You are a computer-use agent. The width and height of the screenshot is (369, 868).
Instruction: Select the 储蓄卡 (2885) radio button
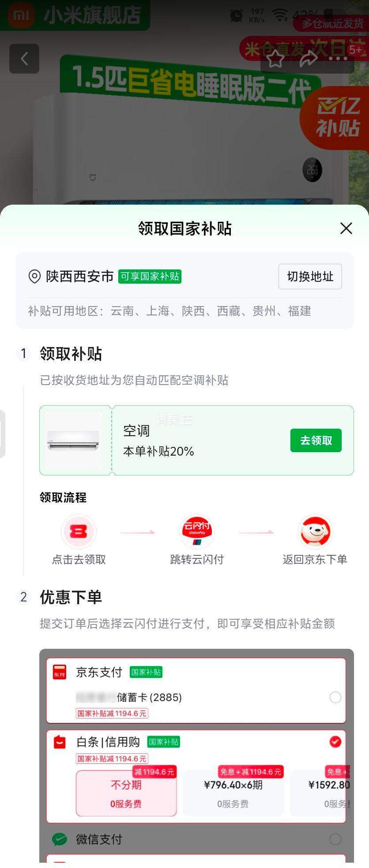click(x=335, y=697)
